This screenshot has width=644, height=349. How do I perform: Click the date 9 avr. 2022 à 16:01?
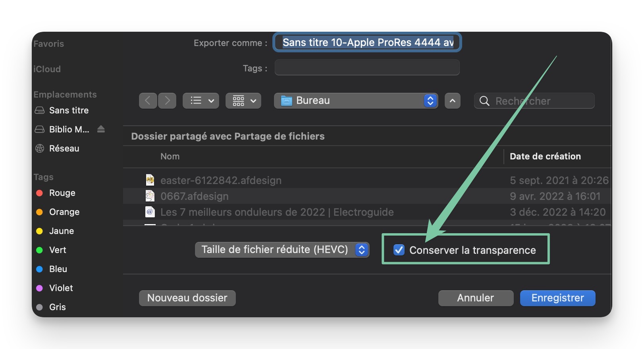point(555,196)
